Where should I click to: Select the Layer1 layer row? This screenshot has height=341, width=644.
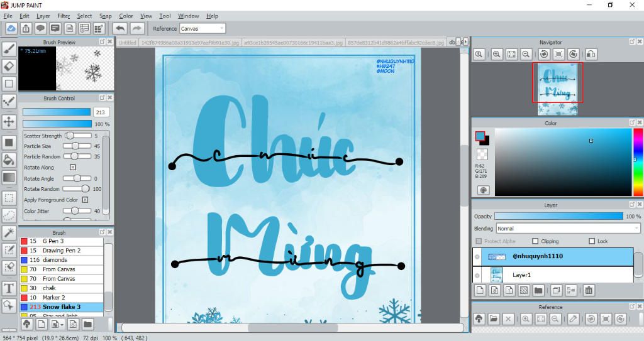(553, 275)
